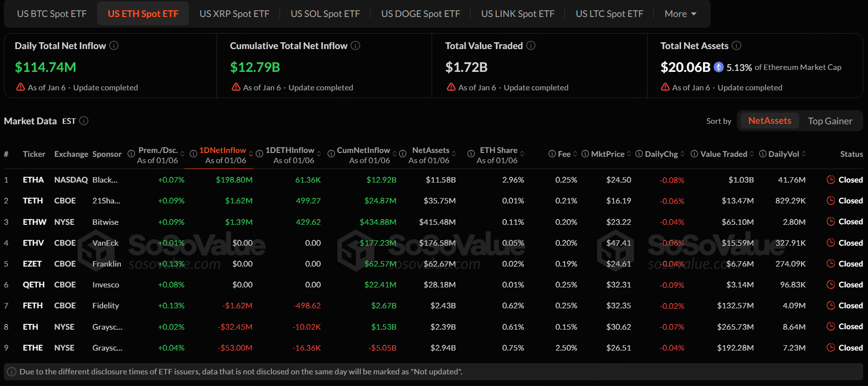The image size is (868, 386).
Task: Click info icon beside Daily Total Net Inflow
Action: pyautogui.click(x=114, y=46)
